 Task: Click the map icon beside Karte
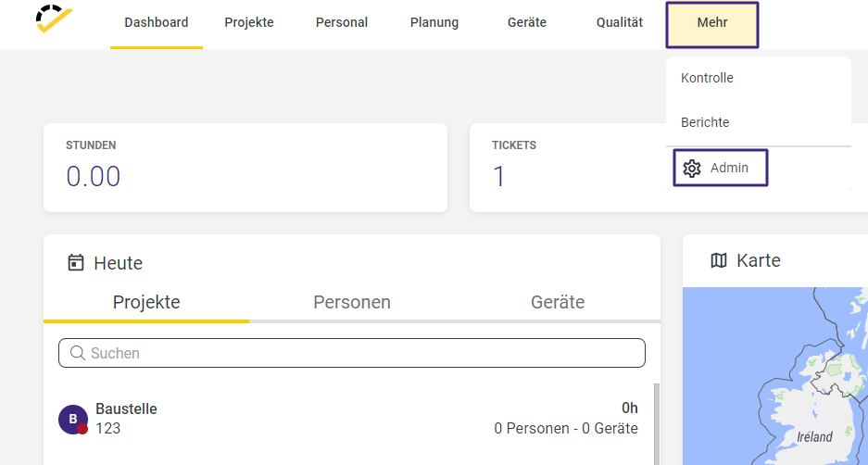(719, 260)
